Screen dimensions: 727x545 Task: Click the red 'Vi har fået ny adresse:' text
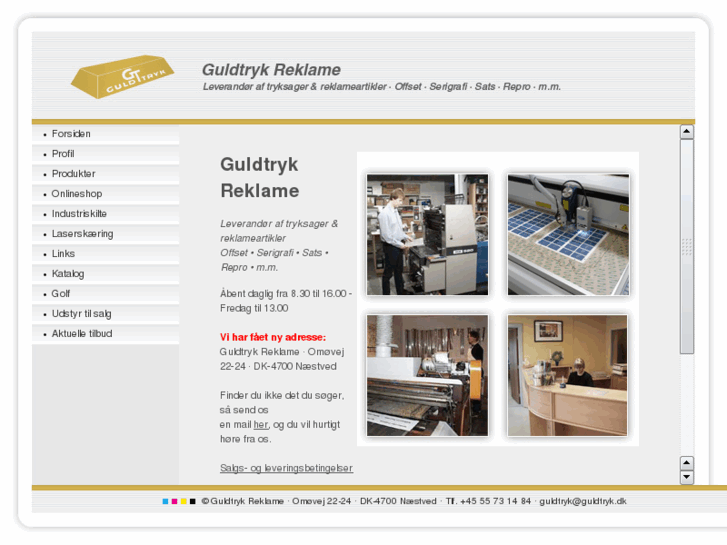(x=273, y=337)
